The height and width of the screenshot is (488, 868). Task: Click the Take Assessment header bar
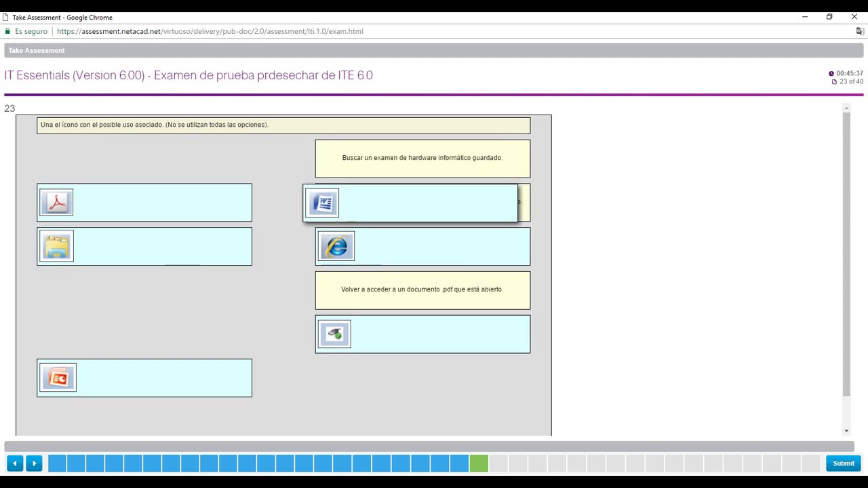coord(434,50)
